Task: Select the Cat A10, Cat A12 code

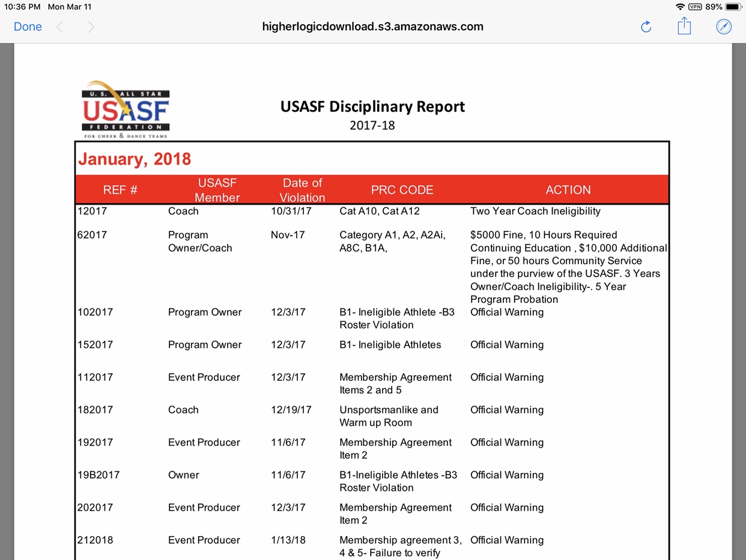Action: tap(380, 211)
